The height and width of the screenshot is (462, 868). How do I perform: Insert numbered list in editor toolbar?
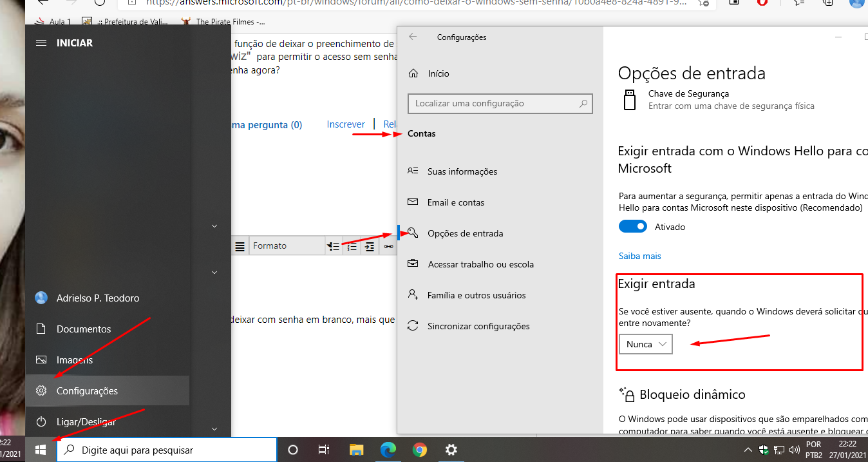[352, 246]
